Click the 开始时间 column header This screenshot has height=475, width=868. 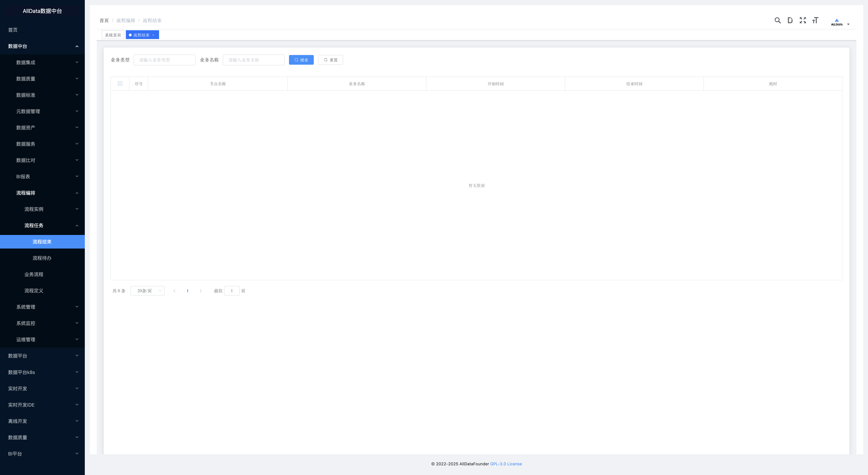coord(495,84)
